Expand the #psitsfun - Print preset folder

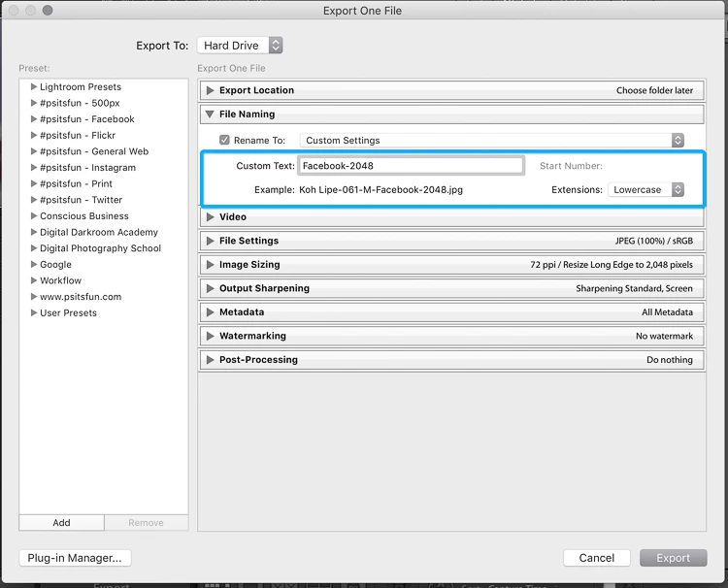(x=33, y=183)
